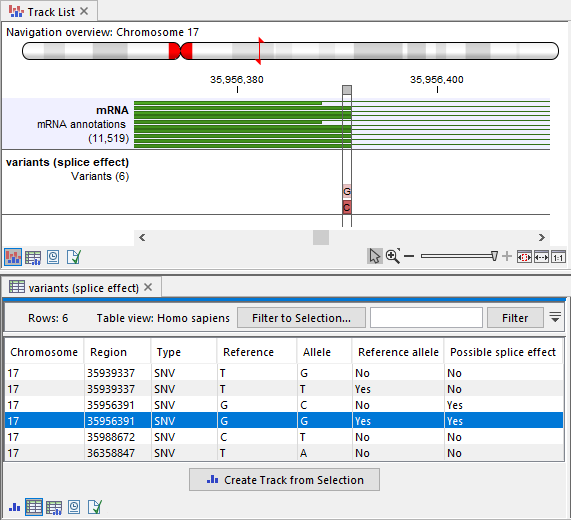Select row 35988672 region cell
571x520 pixels.
coord(117,437)
